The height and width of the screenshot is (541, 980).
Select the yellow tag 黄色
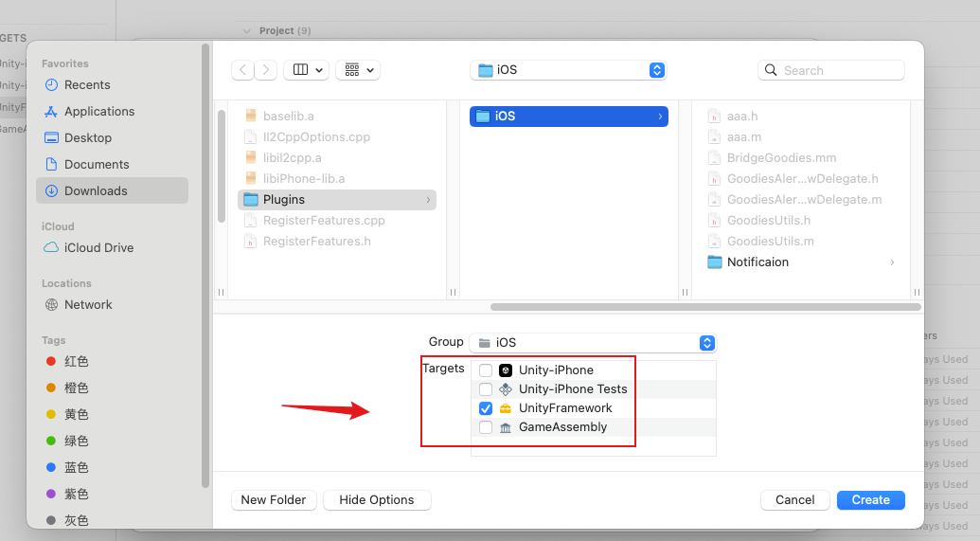click(x=67, y=414)
